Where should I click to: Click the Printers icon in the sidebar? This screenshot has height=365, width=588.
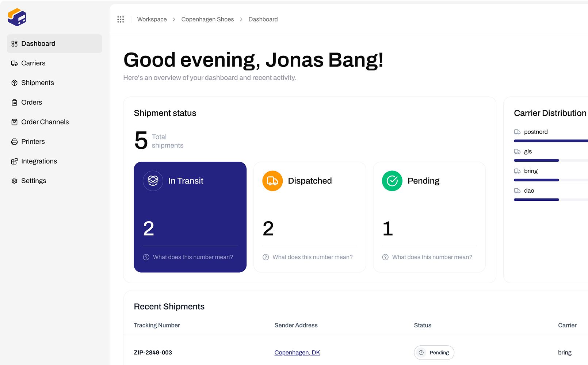14,142
